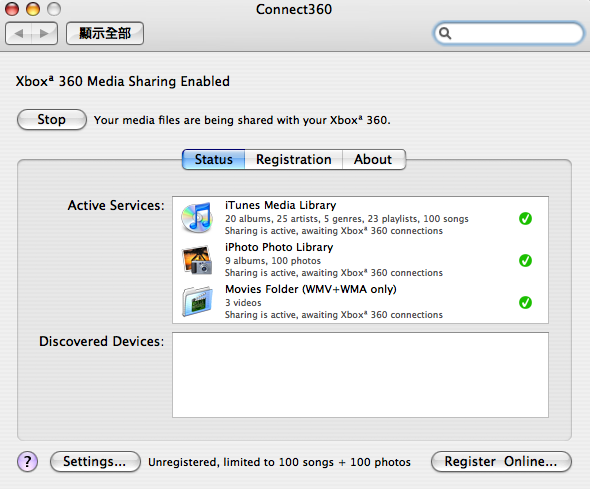Image resolution: width=590 pixels, height=489 pixels.
Task: Click the green checkmark beside Movies Folder
Action: click(525, 302)
